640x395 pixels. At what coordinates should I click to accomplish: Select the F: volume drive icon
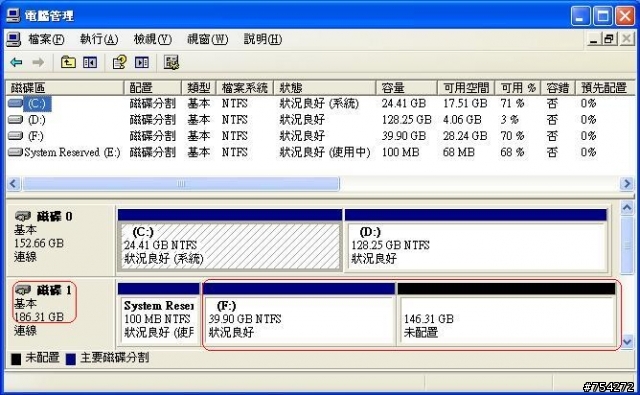pos(16,135)
